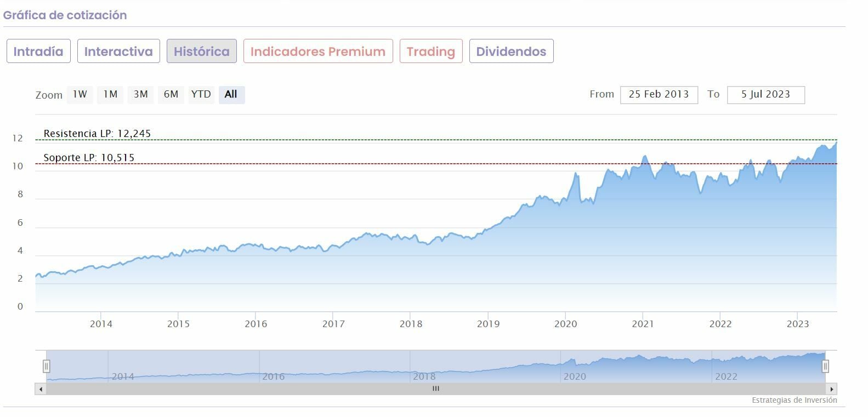Show the Dividendos tab
This screenshot has width=868, height=417.
[x=511, y=52]
